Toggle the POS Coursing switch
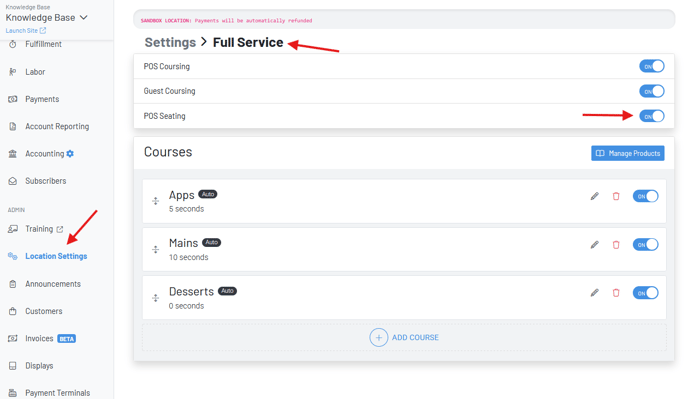Image resolution: width=688 pixels, height=399 pixels. (x=652, y=66)
